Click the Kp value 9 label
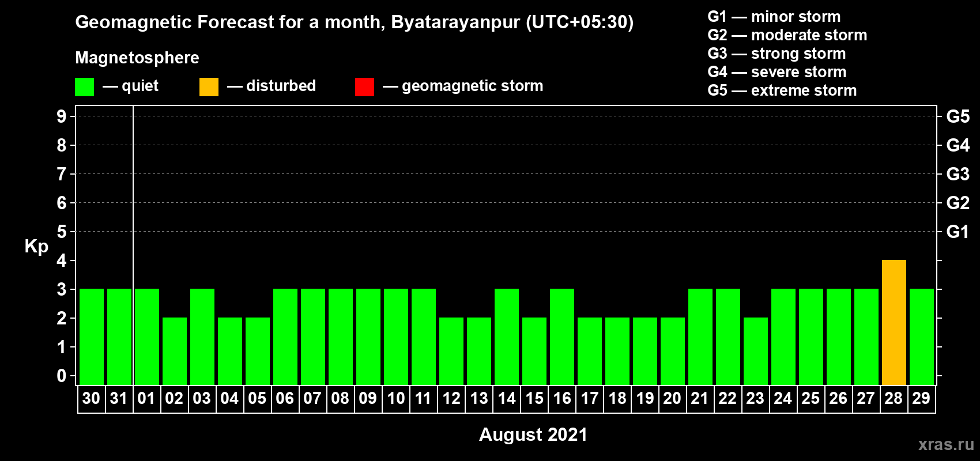The width and height of the screenshot is (980, 461). pos(62,116)
